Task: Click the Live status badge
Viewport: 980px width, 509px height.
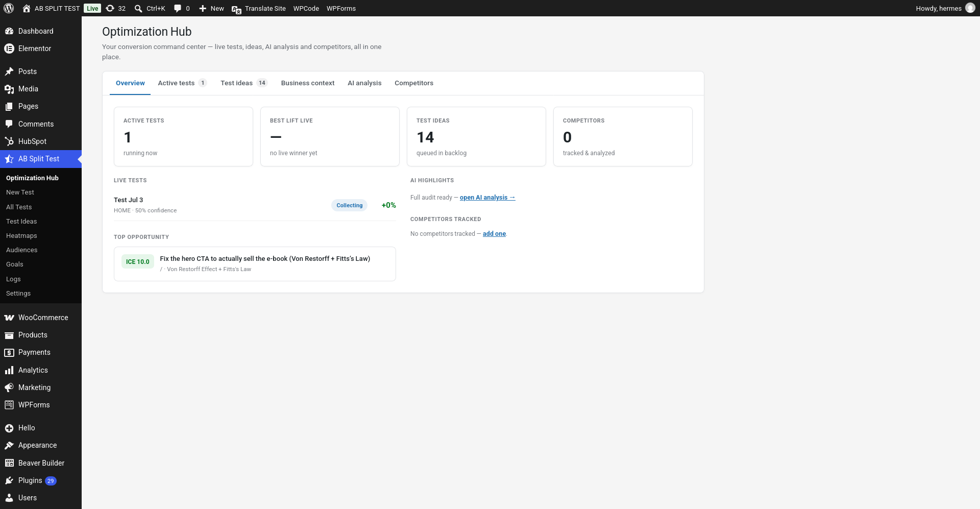Action: 92,8
